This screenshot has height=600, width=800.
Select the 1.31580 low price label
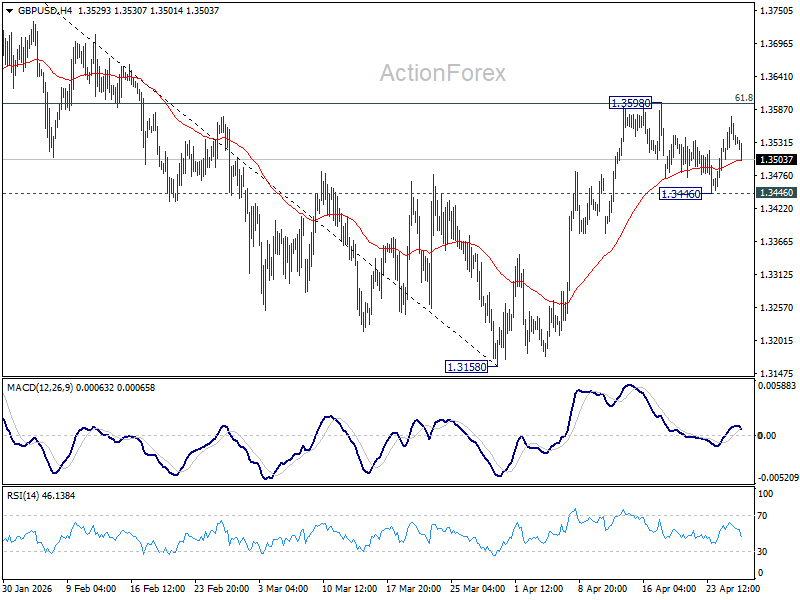(466, 367)
